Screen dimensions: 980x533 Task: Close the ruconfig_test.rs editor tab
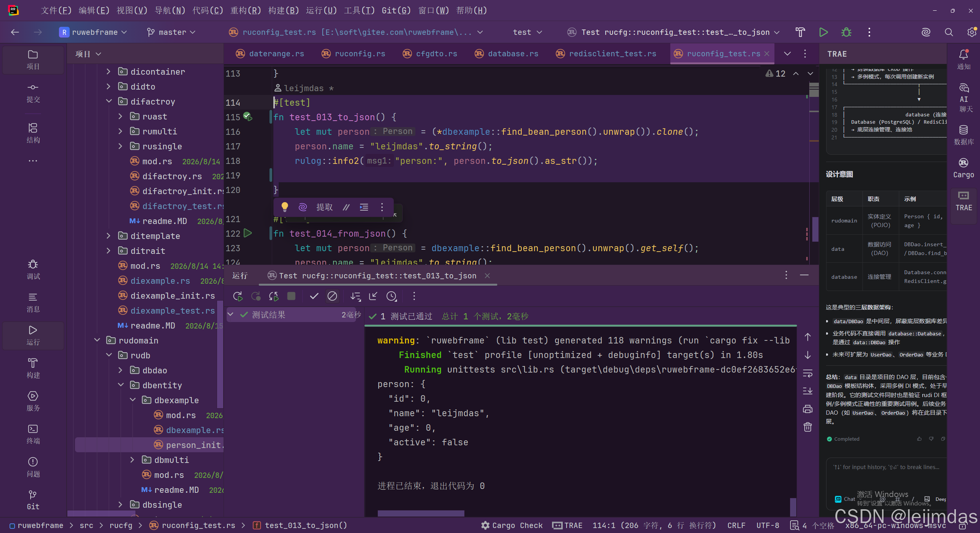tap(767, 54)
